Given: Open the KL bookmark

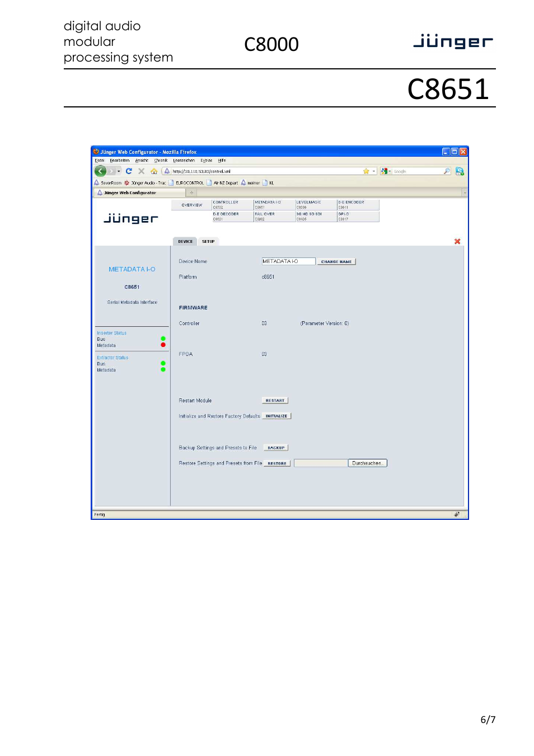Looking at the screenshot, I should 269,183.
